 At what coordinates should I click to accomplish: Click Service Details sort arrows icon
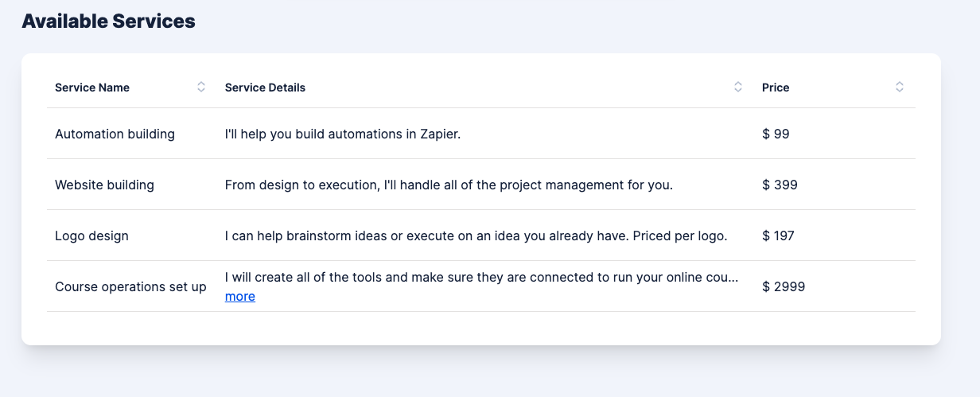pos(738,87)
